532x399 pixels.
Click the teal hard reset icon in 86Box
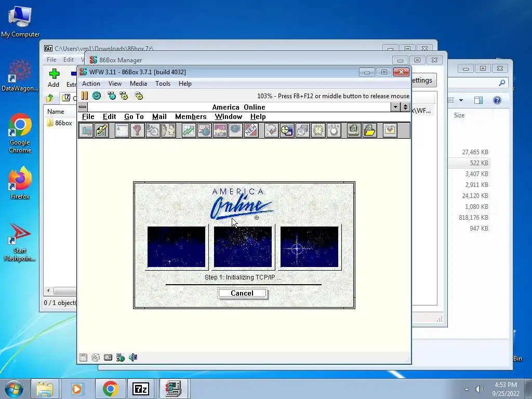pyautogui.click(x=97, y=96)
